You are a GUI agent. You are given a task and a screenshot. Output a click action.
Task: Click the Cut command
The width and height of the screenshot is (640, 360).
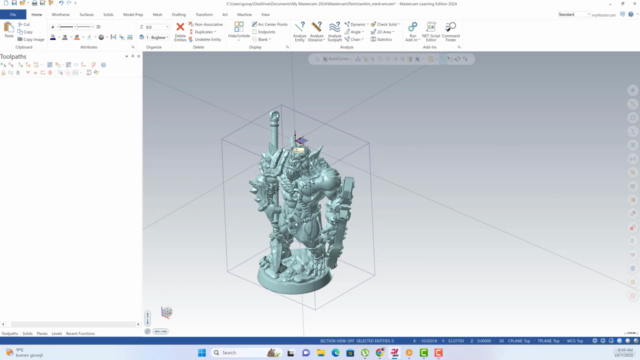coord(24,24)
